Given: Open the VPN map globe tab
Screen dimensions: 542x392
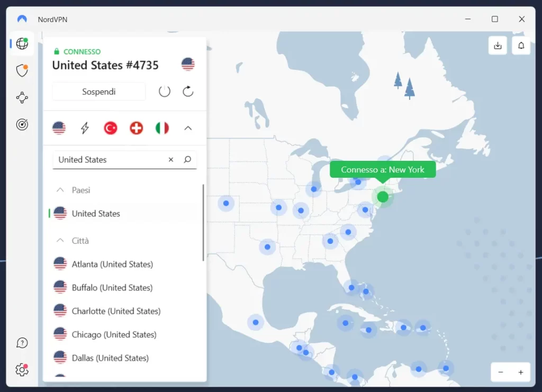Looking at the screenshot, I should [22, 44].
